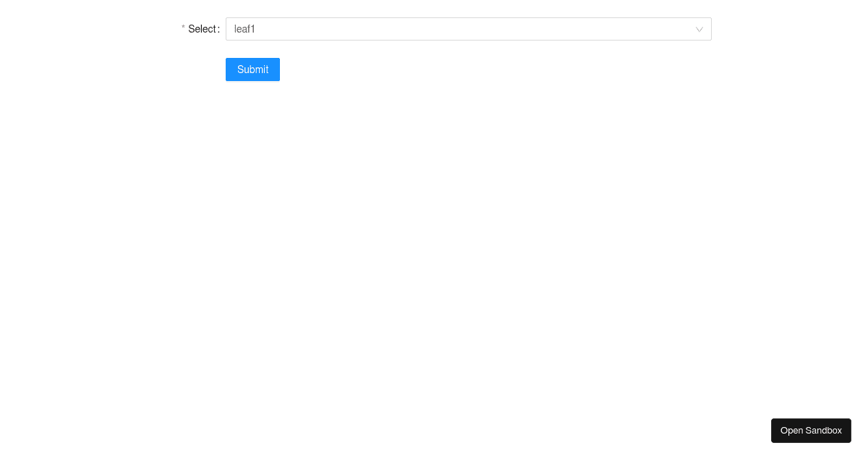Click the placeholder text leaf1
Image resolution: width=868 pixels, height=456 pixels.
pos(244,29)
